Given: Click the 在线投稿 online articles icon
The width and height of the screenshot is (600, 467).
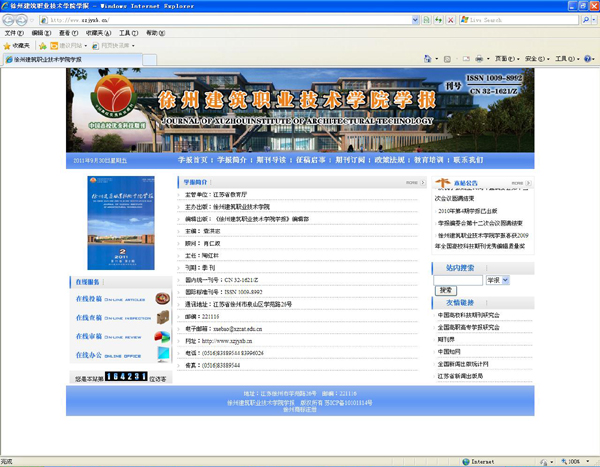Looking at the screenshot, I should 111,299.
